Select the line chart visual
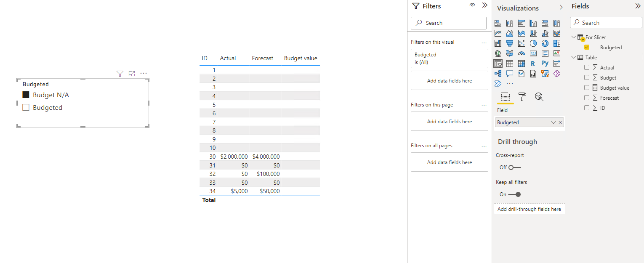The image size is (644, 263). coord(498,33)
